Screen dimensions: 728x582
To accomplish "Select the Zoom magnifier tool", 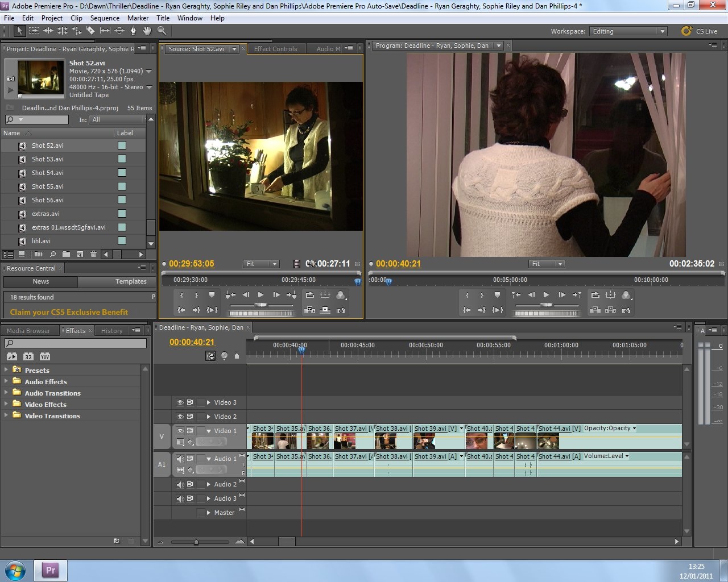I will pos(162,31).
